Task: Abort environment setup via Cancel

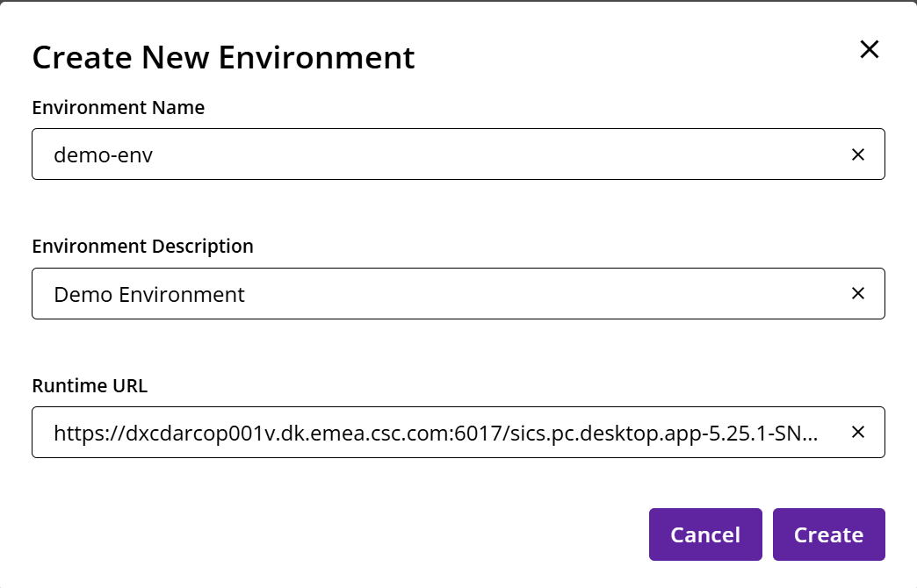Action: tap(705, 534)
